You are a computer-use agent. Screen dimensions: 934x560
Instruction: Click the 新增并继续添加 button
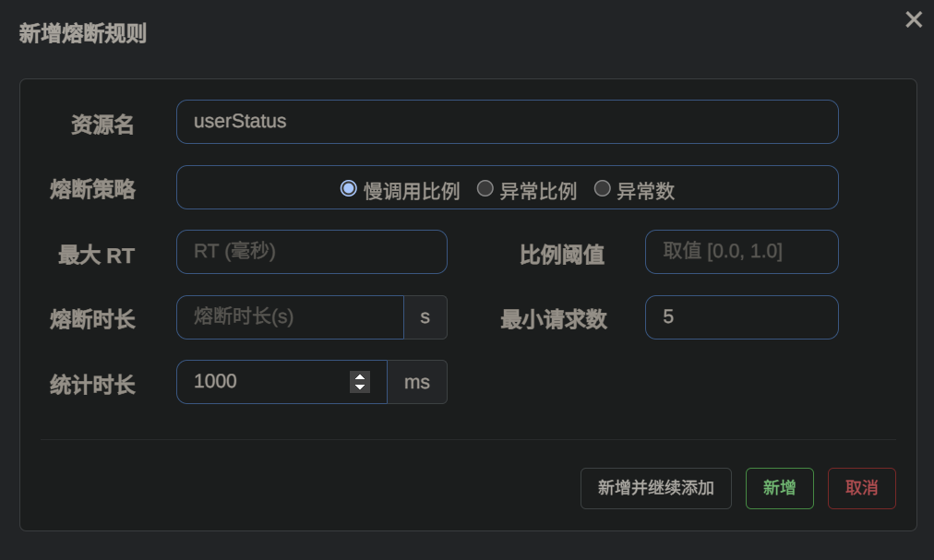(x=656, y=489)
